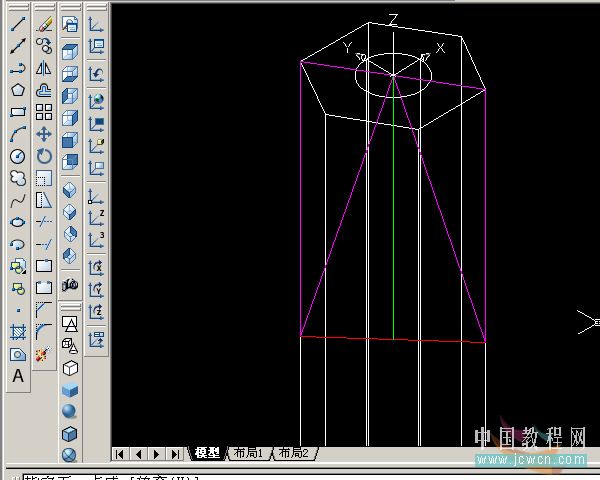Switch to Front view
Image resolution: width=600 pixels, height=480 pixels.
pos(70,140)
